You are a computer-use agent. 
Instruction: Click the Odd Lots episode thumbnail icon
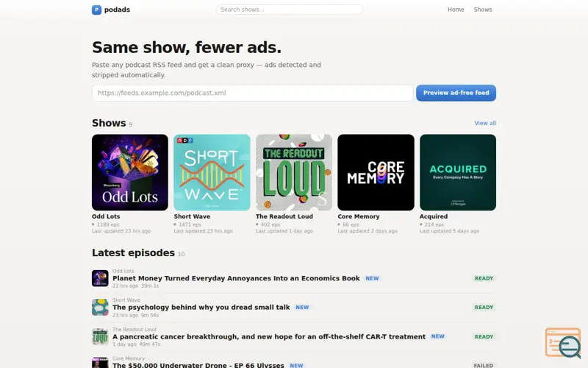click(100, 278)
